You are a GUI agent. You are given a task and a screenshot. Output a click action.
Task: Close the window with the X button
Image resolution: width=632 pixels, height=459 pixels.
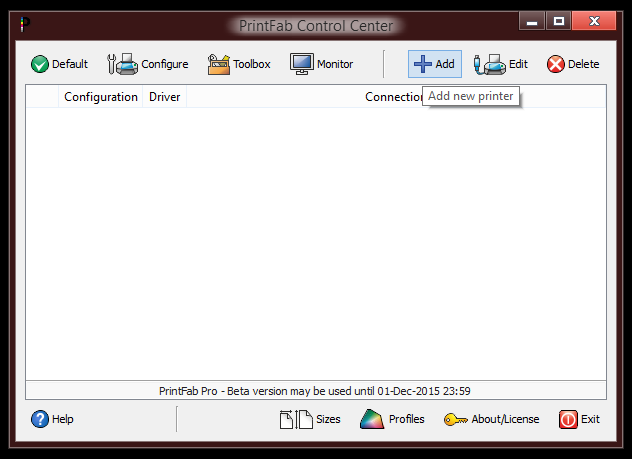[x=594, y=21]
